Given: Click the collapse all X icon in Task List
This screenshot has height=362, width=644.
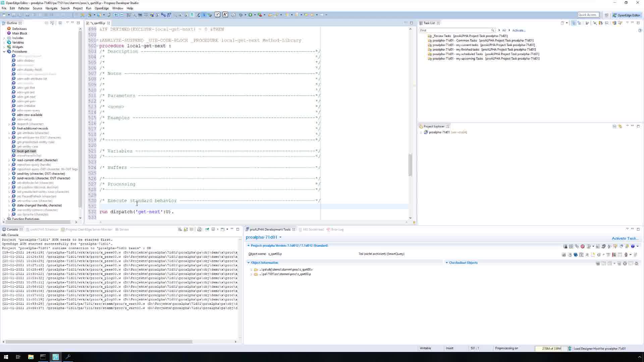Looking at the screenshot, I should (x=595, y=23).
